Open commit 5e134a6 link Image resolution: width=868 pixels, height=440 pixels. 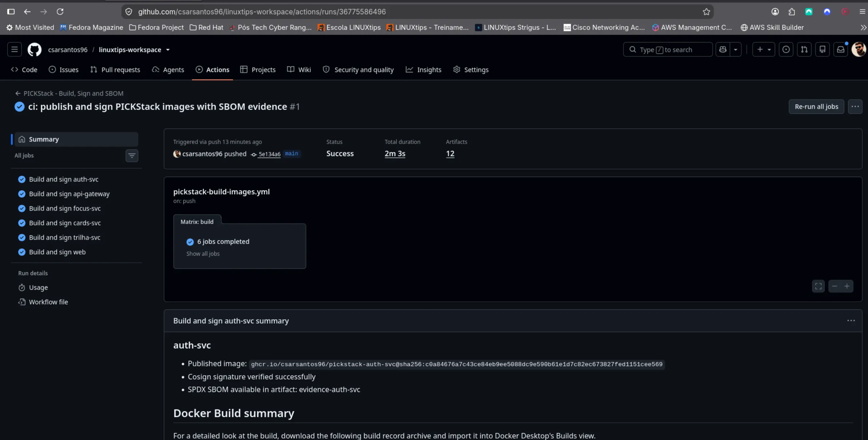coord(269,154)
